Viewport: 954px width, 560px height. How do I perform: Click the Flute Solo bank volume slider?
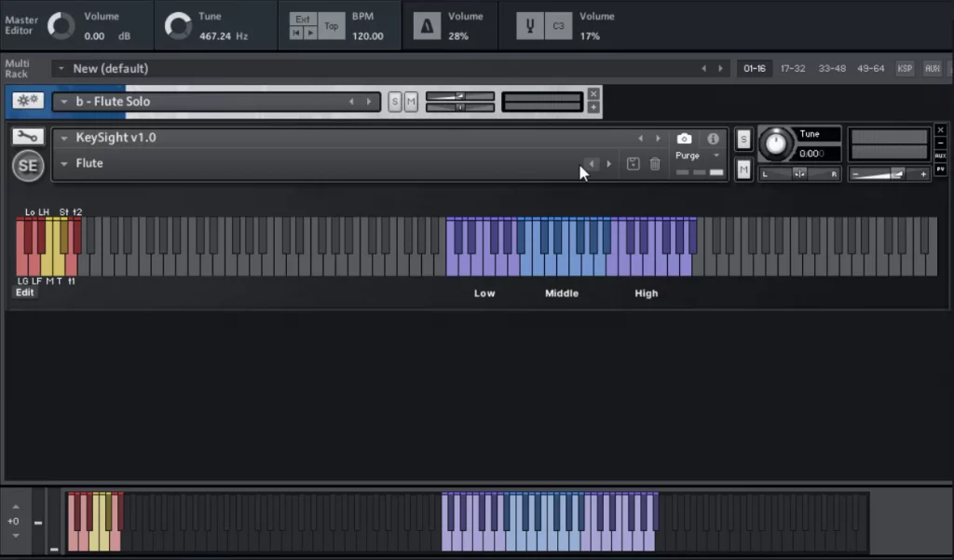coord(460,96)
